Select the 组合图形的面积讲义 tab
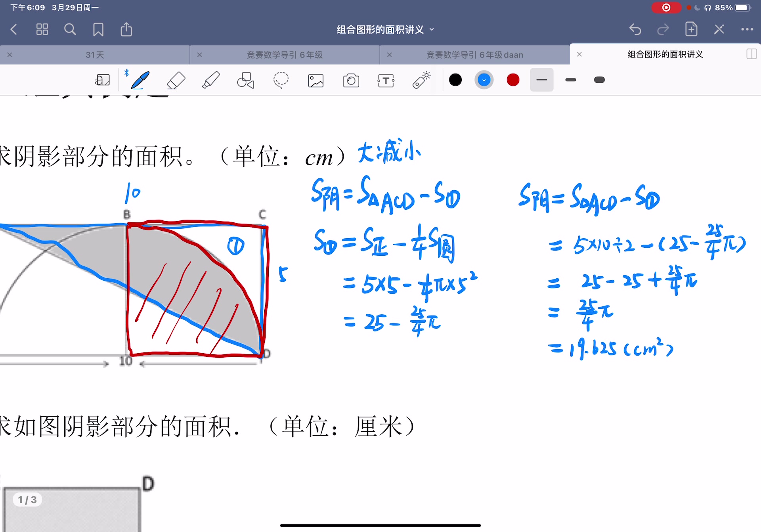 pyautogui.click(x=665, y=54)
